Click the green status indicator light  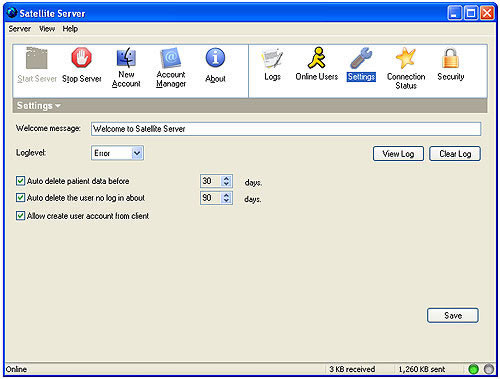[x=473, y=369]
